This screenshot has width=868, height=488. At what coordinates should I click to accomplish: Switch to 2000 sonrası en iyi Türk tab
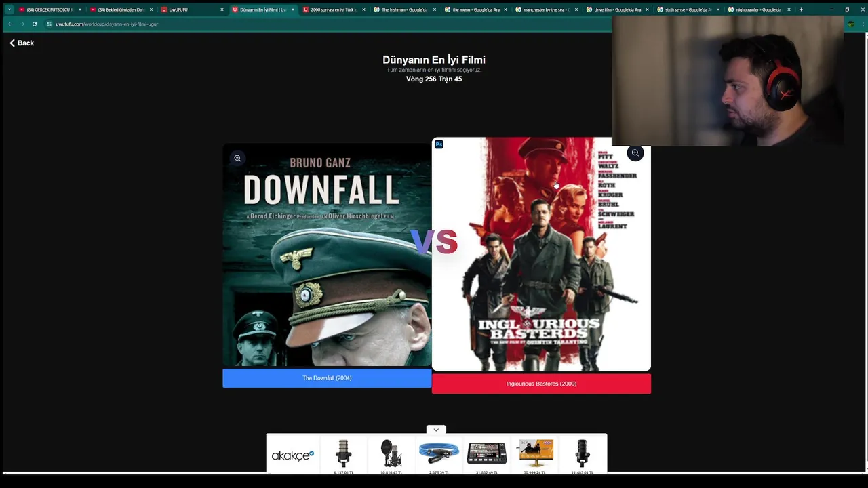(x=333, y=9)
